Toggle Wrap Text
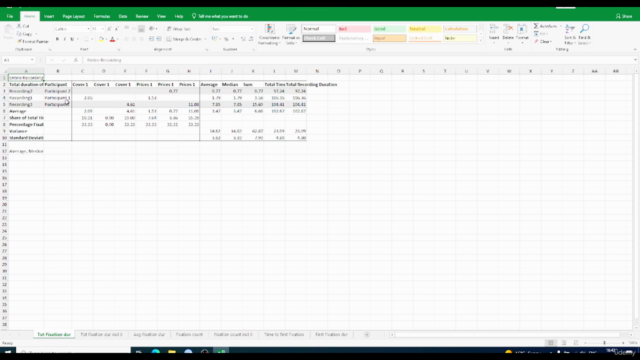The height and width of the screenshot is (360, 640). 179,29
